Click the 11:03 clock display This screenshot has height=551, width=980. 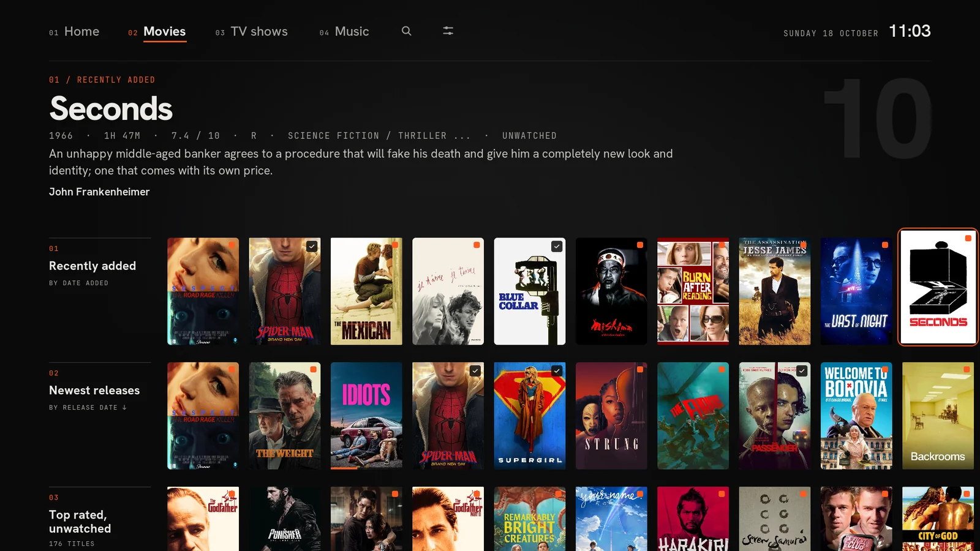point(910,31)
